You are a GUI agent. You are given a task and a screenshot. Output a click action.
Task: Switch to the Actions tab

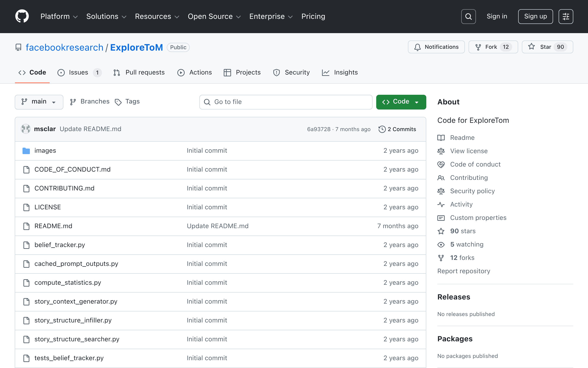[x=195, y=72]
